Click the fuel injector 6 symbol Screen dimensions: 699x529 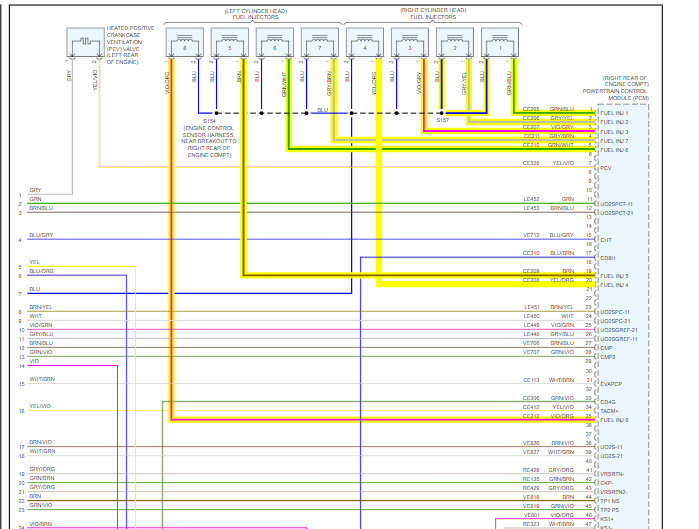tap(275, 42)
